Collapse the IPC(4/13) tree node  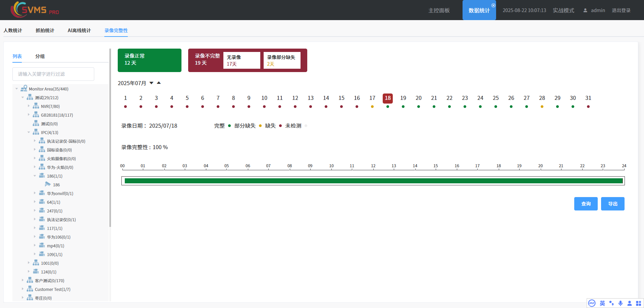[x=29, y=132]
